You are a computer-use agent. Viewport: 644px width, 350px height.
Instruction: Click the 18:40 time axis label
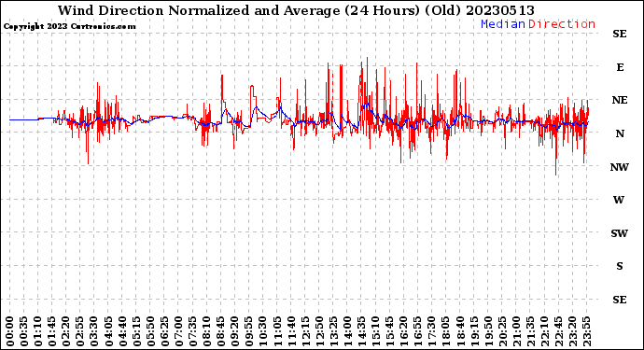(x=460, y=331)
